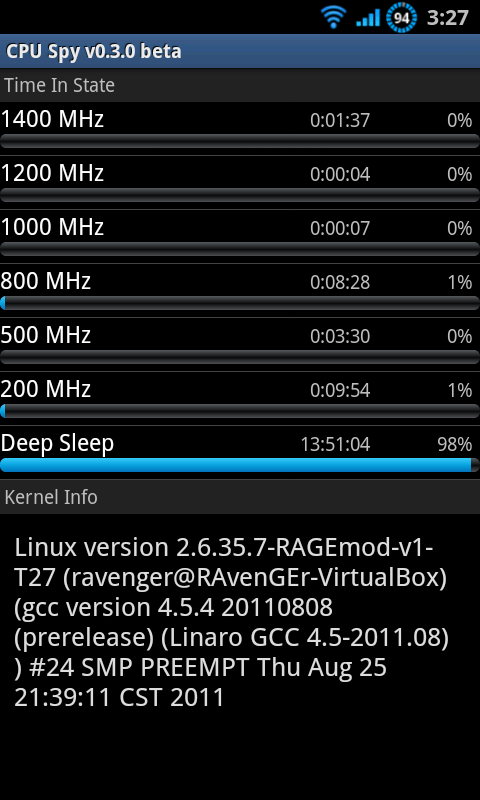Select the 1200 MHz state label
The image size is (480, 800).
click(x=52, y=173)
